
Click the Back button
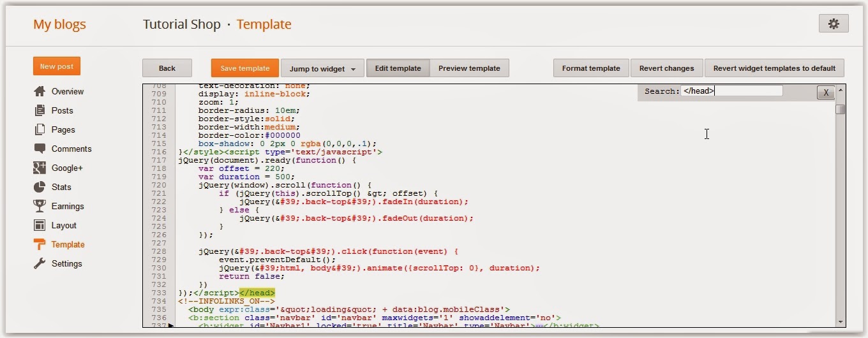(x=167, y=68)
